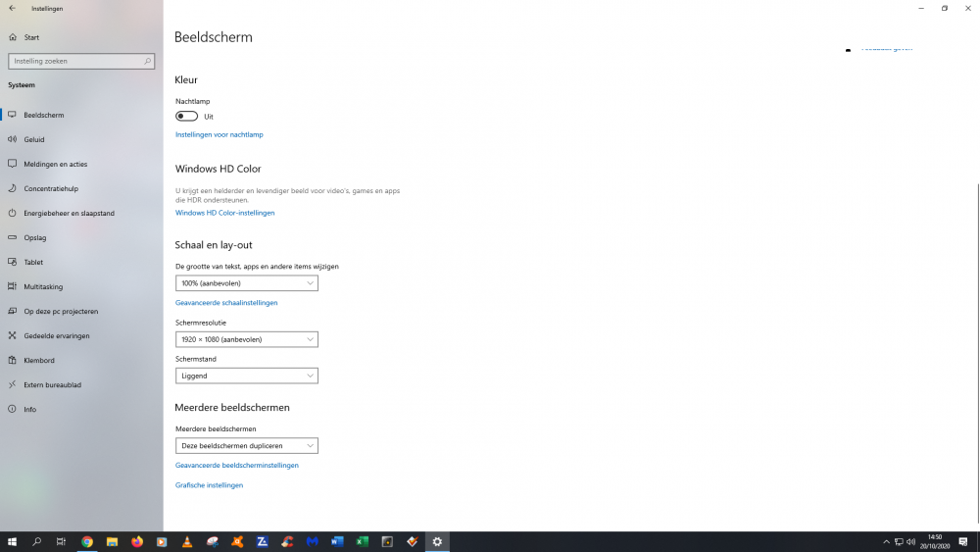
Task: Click the settings page vertical scrollbar
Action: pos(977,353)
